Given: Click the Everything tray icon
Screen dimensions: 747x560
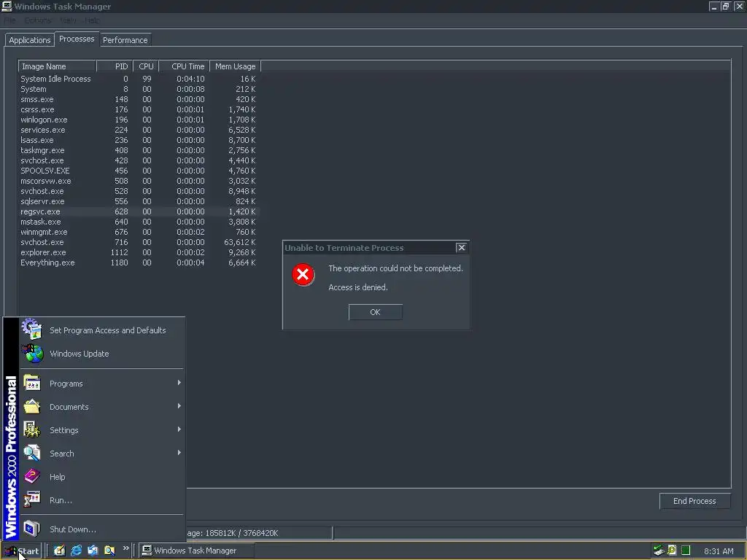Looking at the screenshot, I should [672, 550].
